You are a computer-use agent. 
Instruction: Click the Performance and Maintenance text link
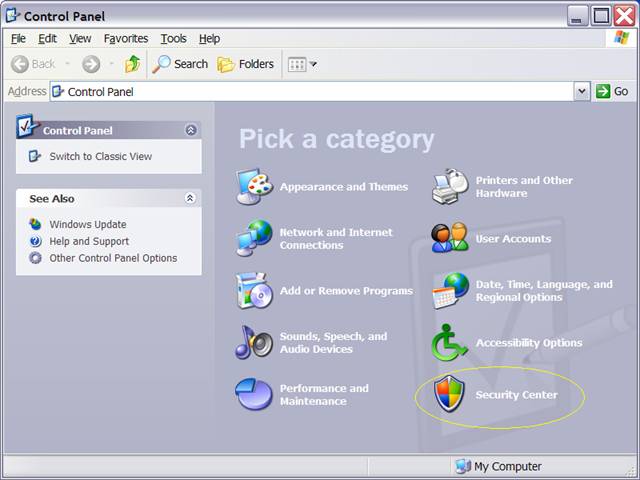point(324,394)
